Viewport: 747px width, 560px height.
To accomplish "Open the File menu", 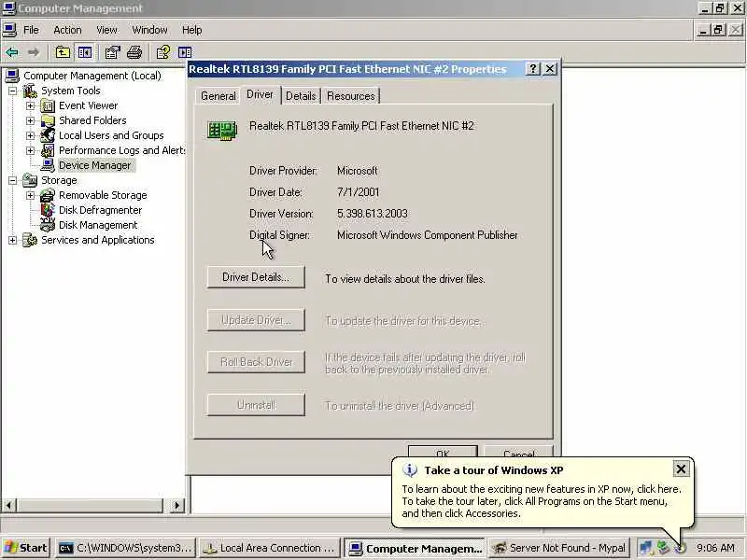I will point(31,30).
